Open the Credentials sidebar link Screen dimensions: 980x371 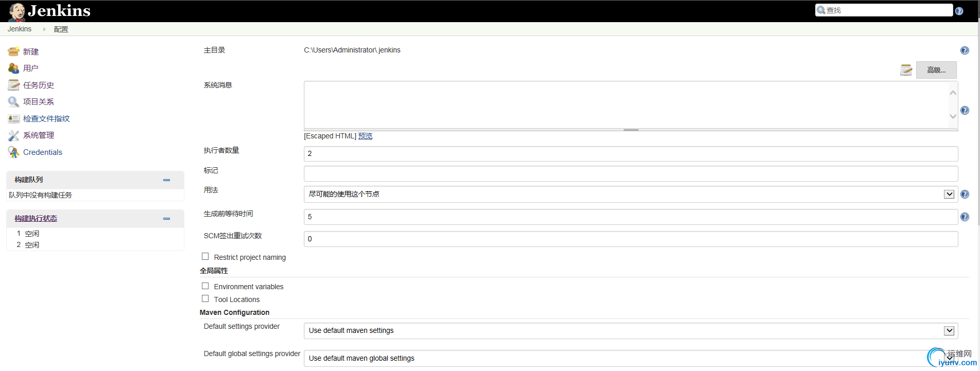(x=43, y=152)
